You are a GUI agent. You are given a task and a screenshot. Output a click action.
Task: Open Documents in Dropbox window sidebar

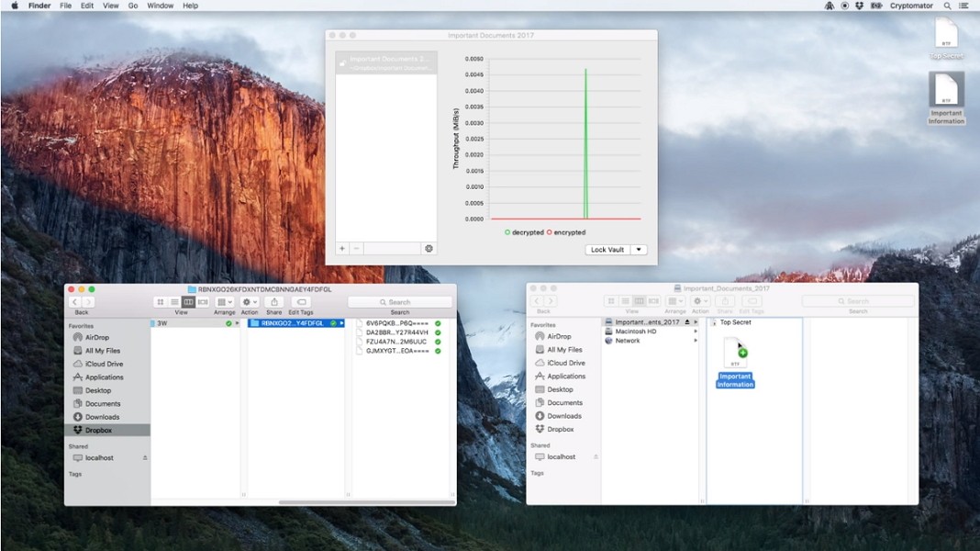point(103,404)
